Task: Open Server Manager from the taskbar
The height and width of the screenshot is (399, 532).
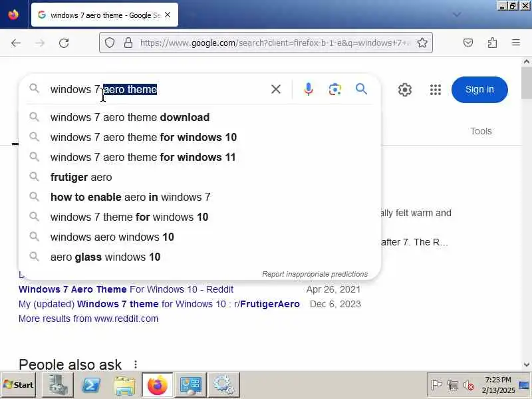Action: [x=58, y=385]
